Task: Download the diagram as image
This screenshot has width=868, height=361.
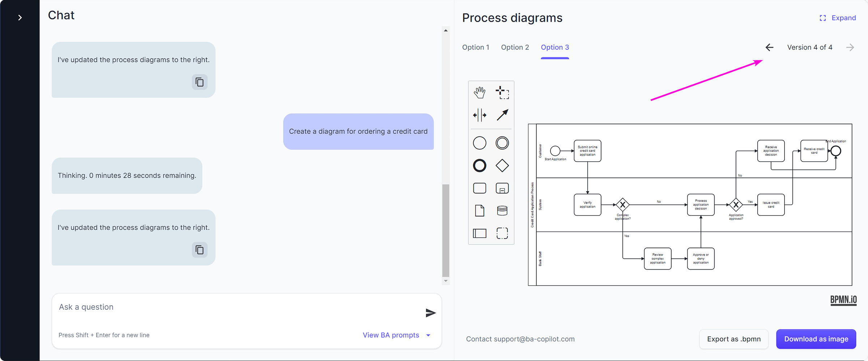Action: point(816,339)
